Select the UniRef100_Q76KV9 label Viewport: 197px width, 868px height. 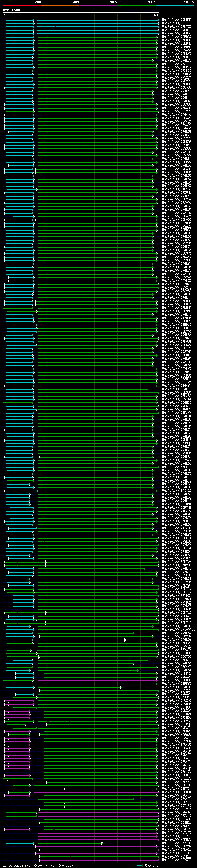[177, 643]
